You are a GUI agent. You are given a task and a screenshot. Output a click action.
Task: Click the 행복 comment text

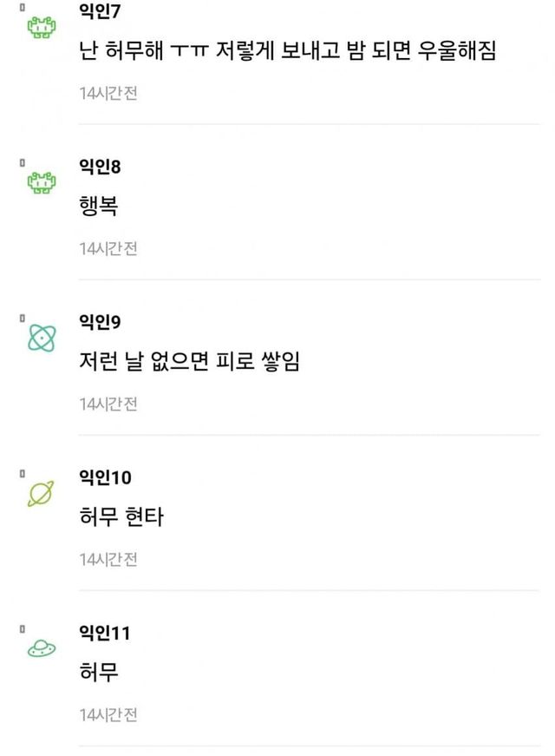point(98,207)
